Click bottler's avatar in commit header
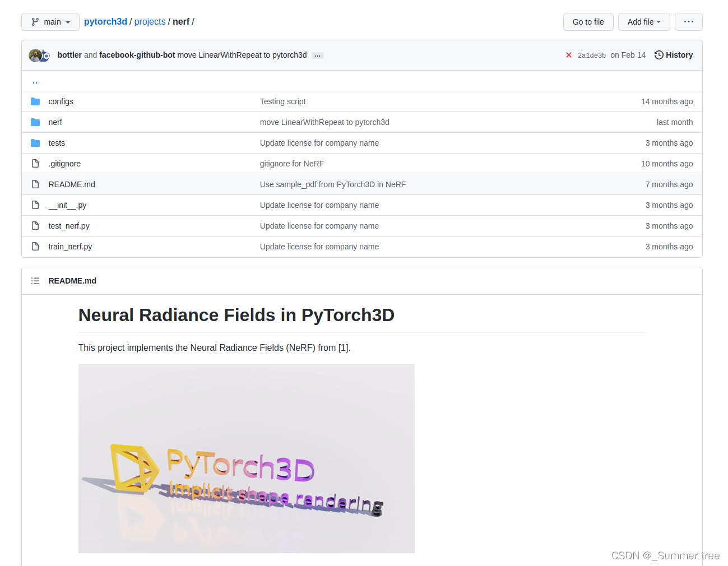The width and height of the screenshot is (728, 566). [x=35, y=55]
